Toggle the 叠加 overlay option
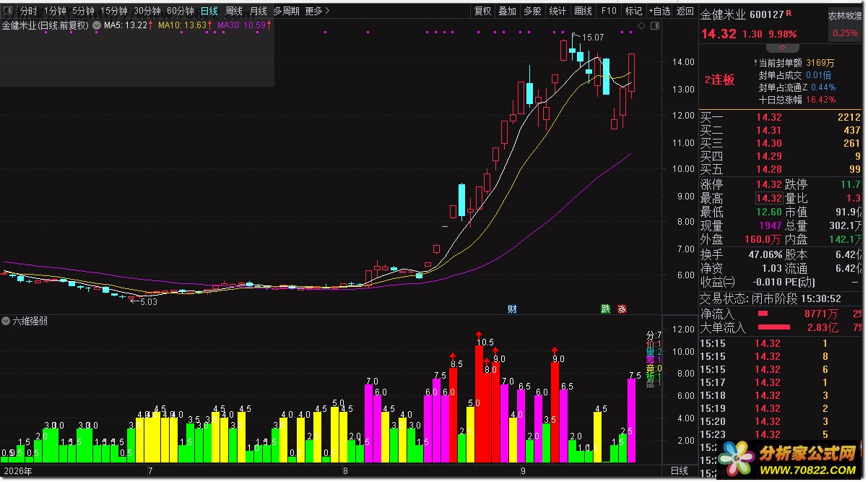868x482 pixels. click(x=508, y=11)
